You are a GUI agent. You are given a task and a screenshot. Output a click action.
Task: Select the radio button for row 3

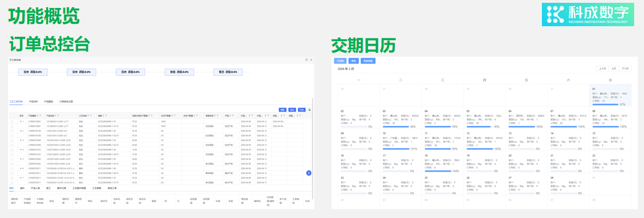(12, 140)
